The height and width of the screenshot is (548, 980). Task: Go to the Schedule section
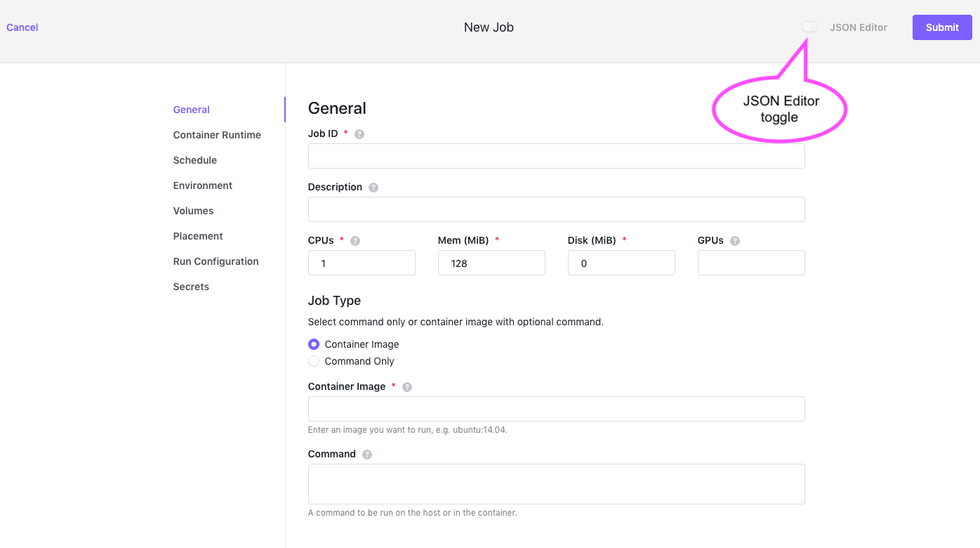pyautogui.click(x=195, y=160)
